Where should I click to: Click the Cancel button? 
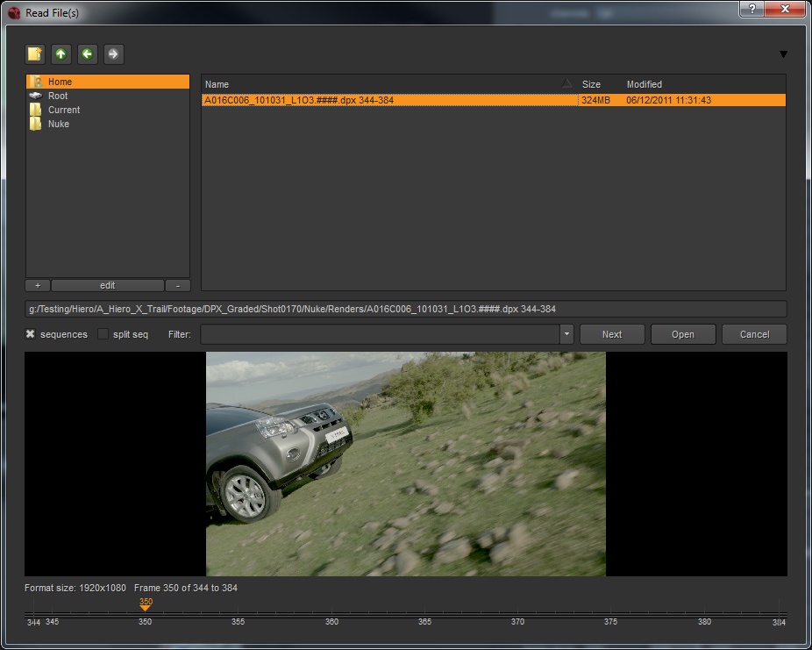click(x=754, y=334)
